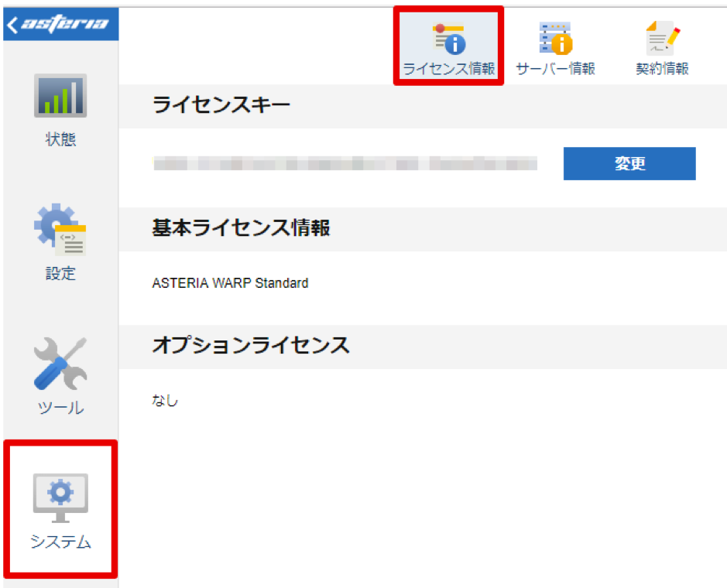727x588 pixels.
Task: Click the blurred license key value
Action: pyautogui.click(x=345, y=163)
